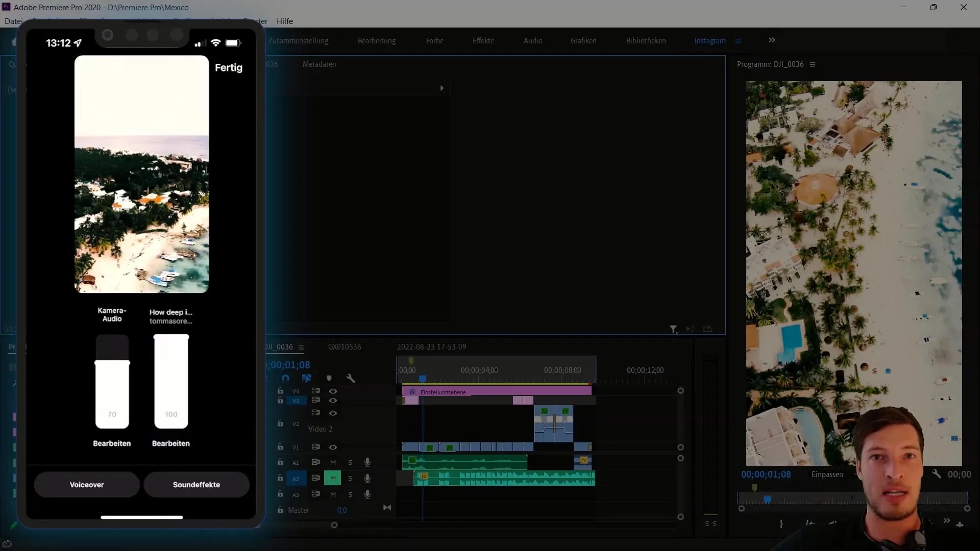Adjust the How deep music volume slider

(171, 382)
